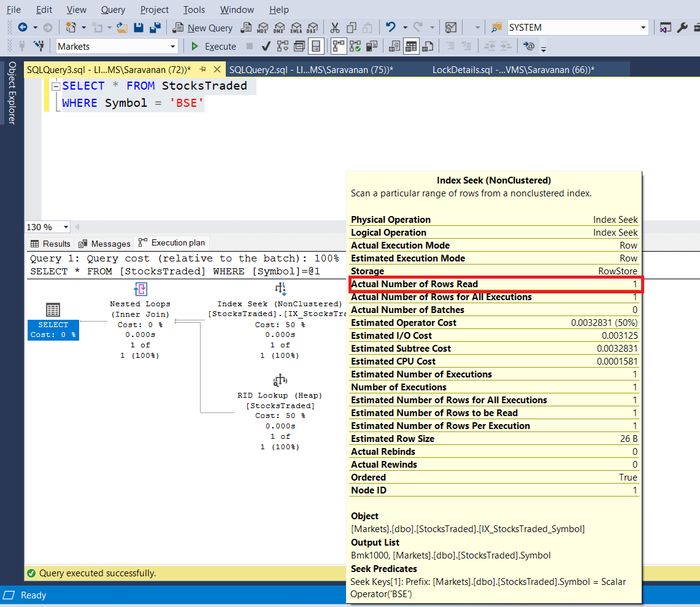This screenshot has height=607, width=700.
Task: Open the 130 % zoom dropdown
Action: (66, 227)
